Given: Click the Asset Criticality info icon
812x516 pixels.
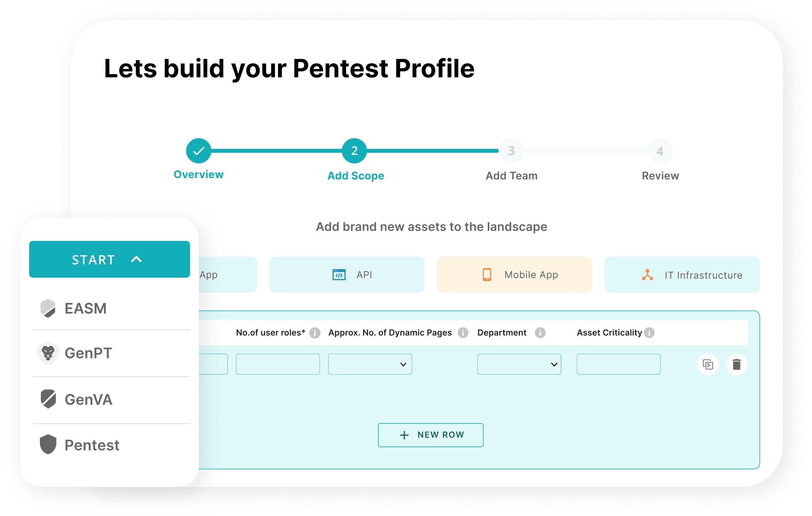Looking at the screenshot, I should point(649,333).
